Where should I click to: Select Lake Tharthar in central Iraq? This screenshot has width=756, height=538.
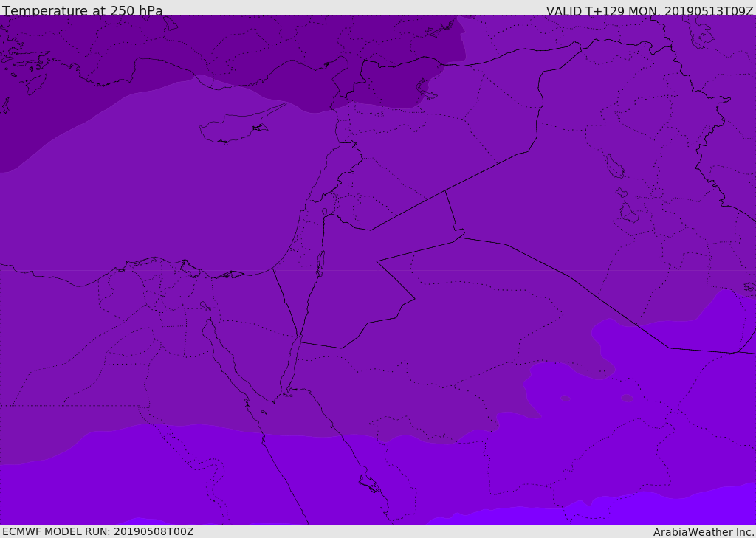tap(614, 166)
